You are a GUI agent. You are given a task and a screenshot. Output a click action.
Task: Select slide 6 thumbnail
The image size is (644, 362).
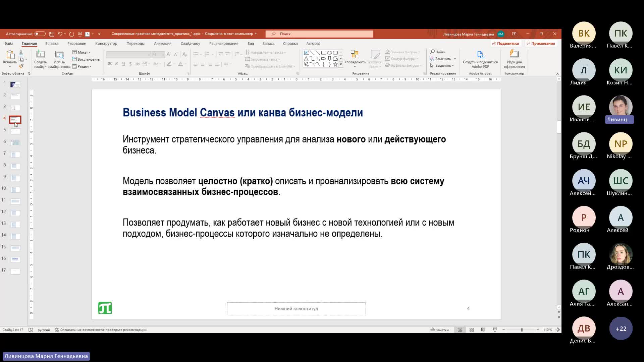15,143
